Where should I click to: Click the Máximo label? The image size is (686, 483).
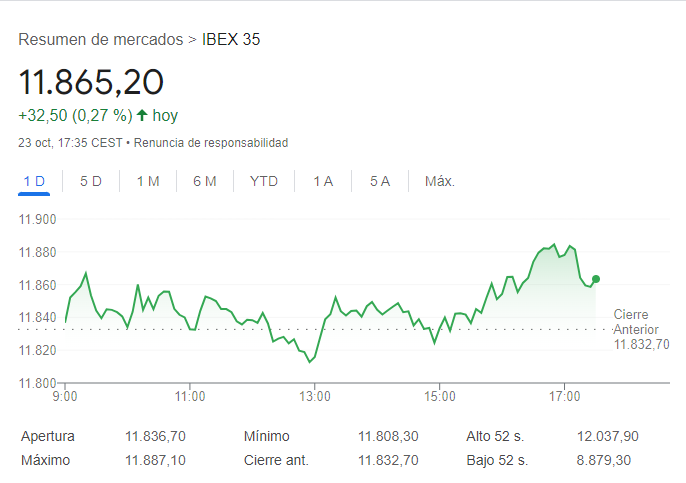point(46,460)
